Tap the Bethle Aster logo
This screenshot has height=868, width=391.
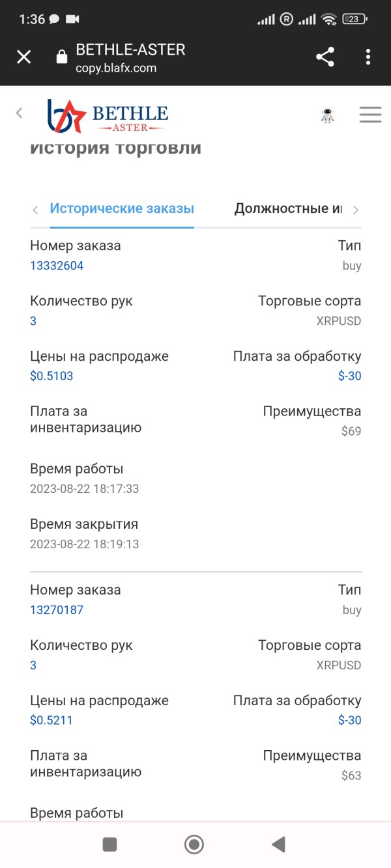108,115
